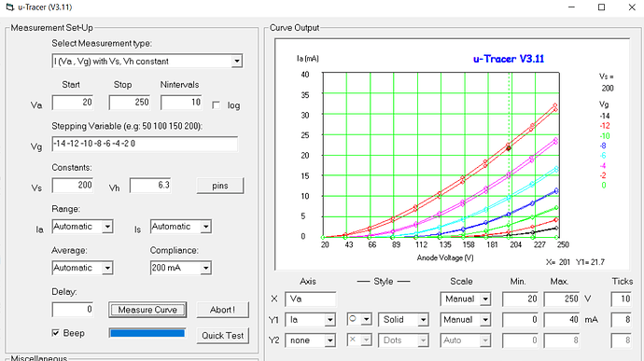
Task: Open the Y1 Solid line style dropdown
Action: (423, 320)
